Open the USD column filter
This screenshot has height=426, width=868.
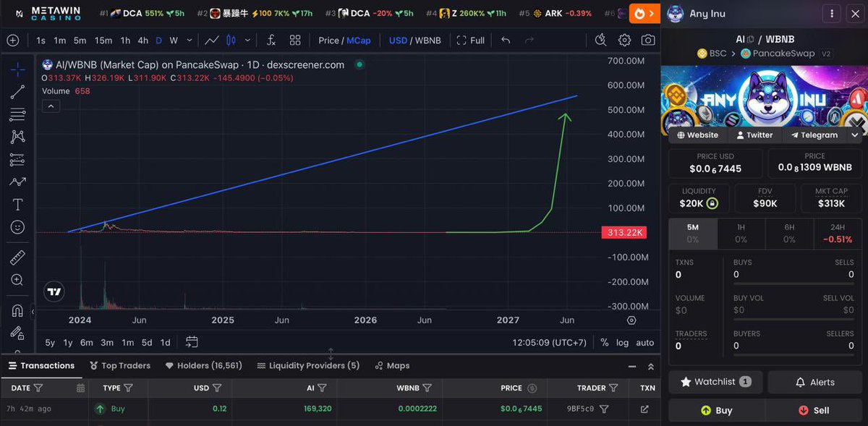217,388
